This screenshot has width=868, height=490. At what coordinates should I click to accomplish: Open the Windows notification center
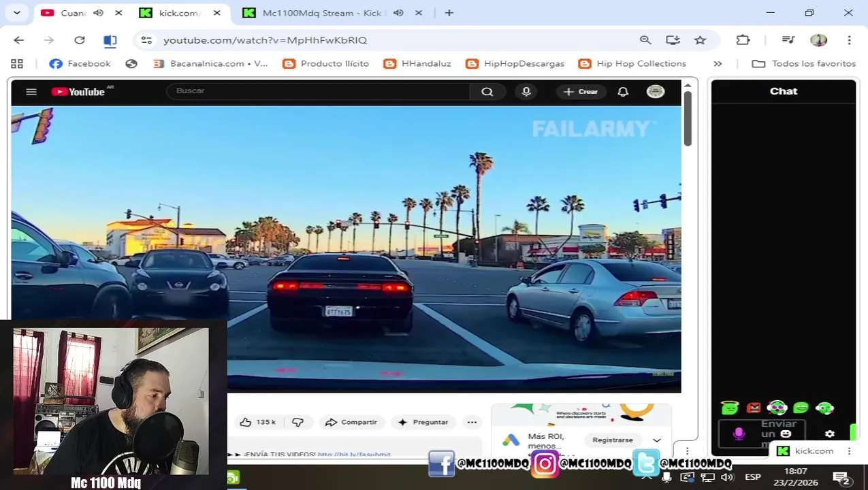(x=841, y=477)
